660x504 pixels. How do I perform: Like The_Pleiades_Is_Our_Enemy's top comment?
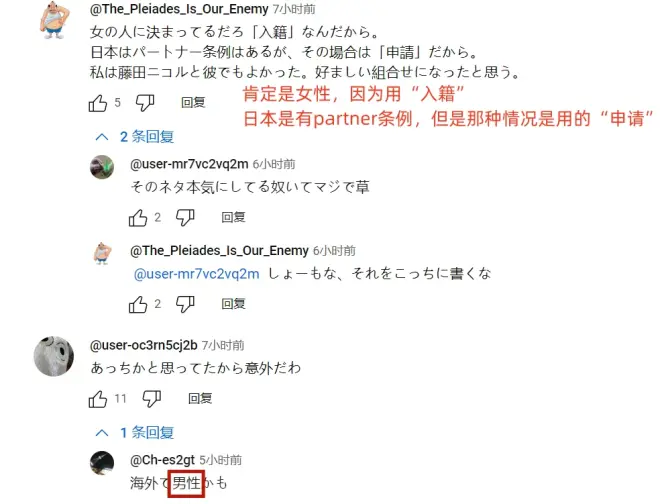click(x=98, y=103)
